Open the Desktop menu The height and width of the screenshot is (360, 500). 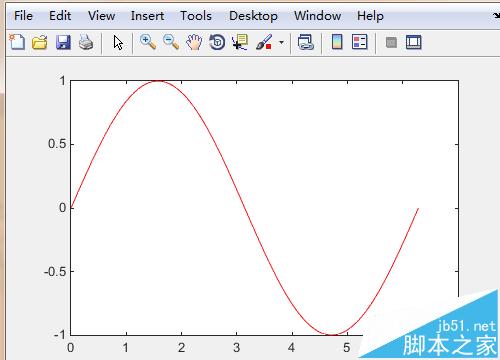[253, 16]
